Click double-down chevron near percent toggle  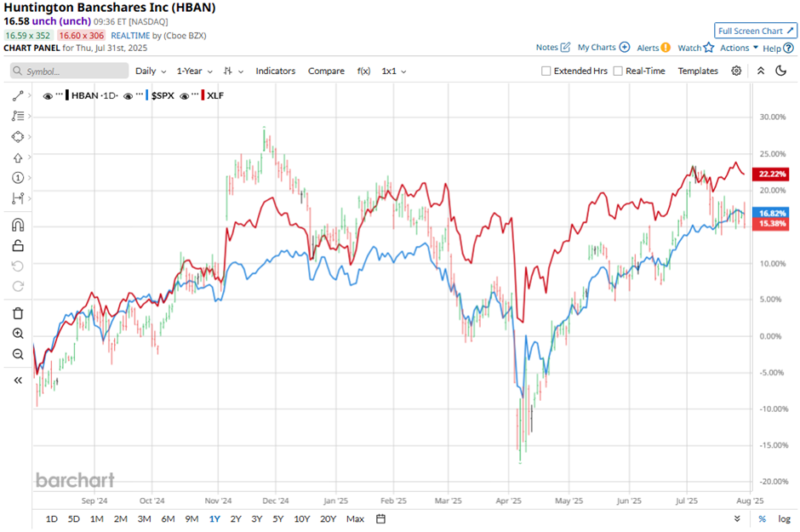(x=737, y=518)
